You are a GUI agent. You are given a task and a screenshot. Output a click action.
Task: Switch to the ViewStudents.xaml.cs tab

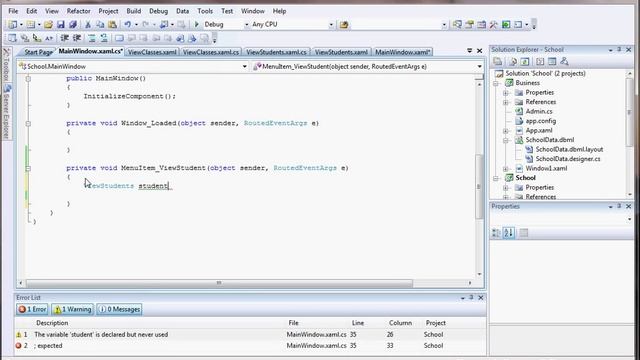tap(276, 52)
